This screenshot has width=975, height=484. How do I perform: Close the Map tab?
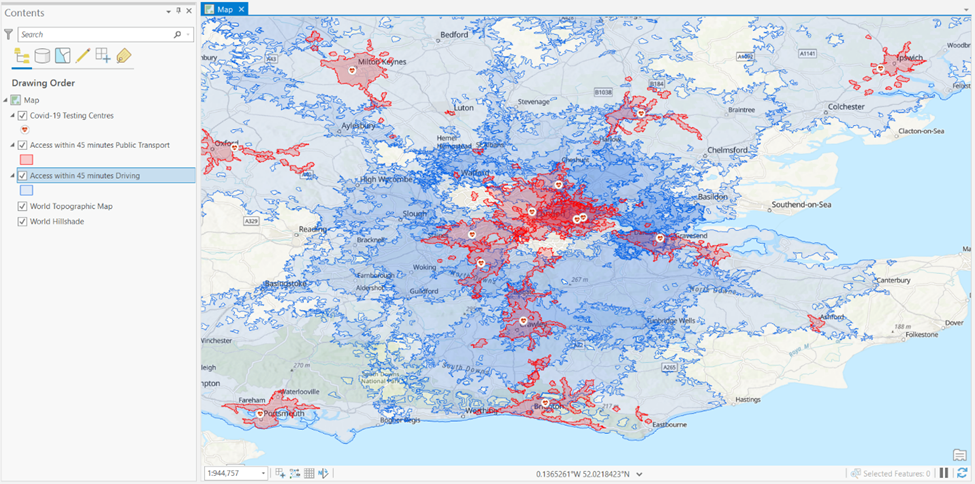click(x=241, y=9)
